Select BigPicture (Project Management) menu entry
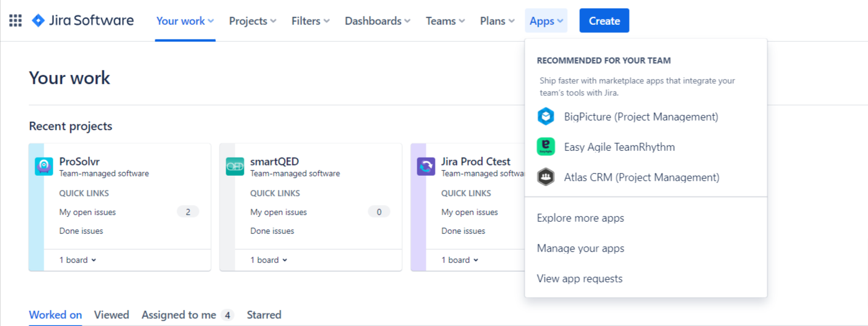868x326 pixels. pyautogui.click(x=646, y=116)
